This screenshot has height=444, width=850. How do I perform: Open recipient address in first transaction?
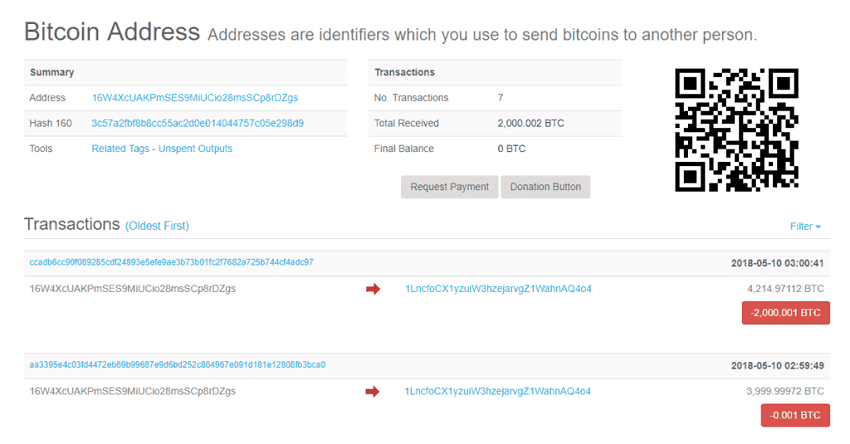(498, 289)
